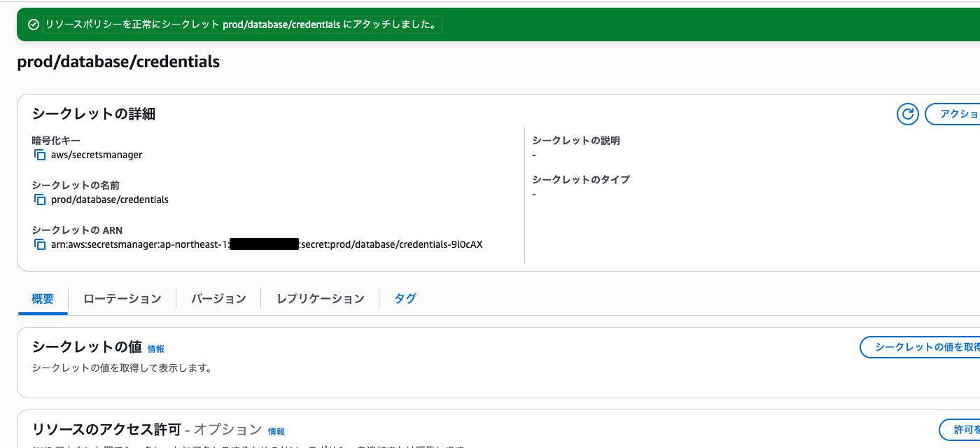Switch to the ローテーション tab
Screen dimensions: 980x448
pos(122,299)
